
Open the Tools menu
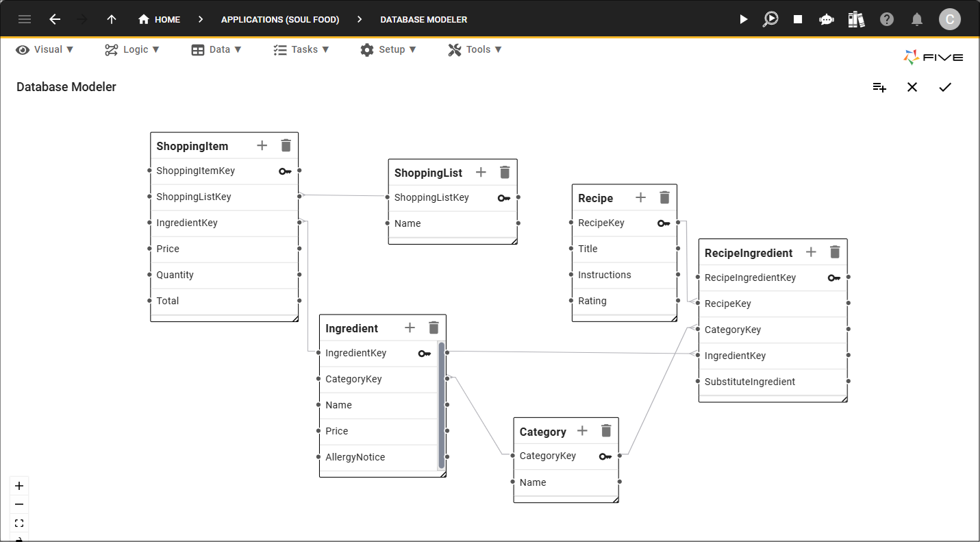click(x=475, y=49)
